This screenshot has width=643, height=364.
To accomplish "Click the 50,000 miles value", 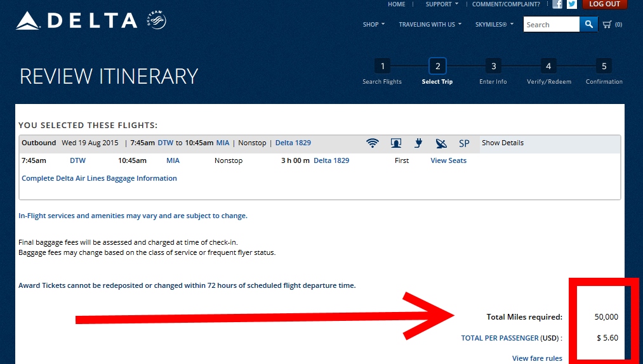I will [x=606, y=316].
